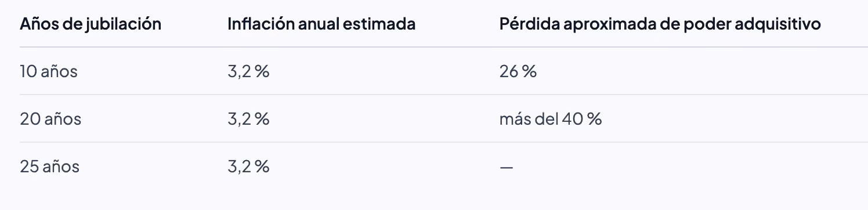The image size is (868, 210).
Task: Click the word 'Pérdida' in the third header
Action: coord(527,25)
